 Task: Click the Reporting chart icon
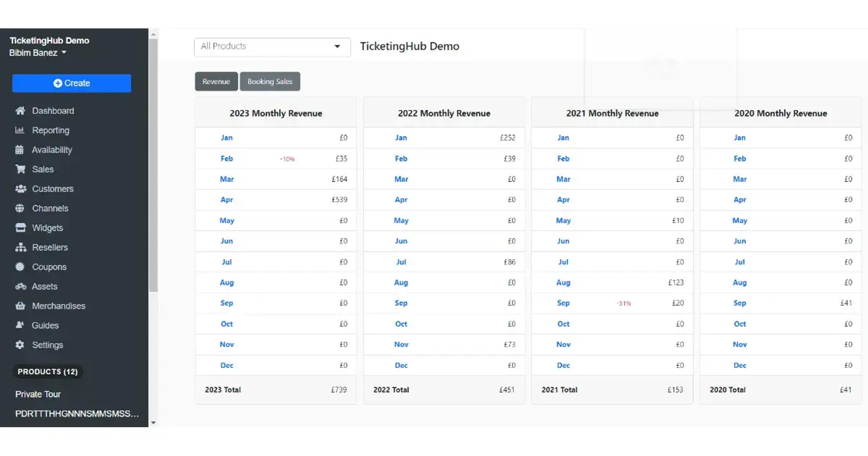[19, 130]
